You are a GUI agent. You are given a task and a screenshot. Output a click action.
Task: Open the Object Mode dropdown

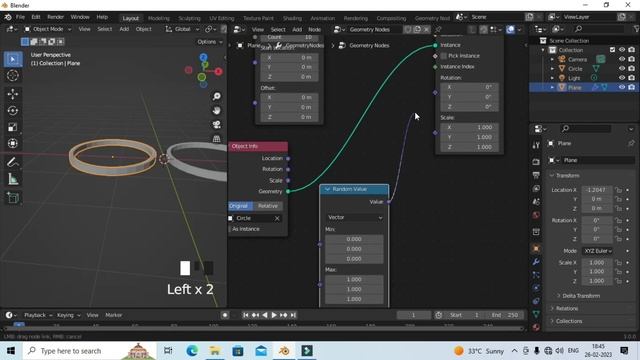pos(47,29)
